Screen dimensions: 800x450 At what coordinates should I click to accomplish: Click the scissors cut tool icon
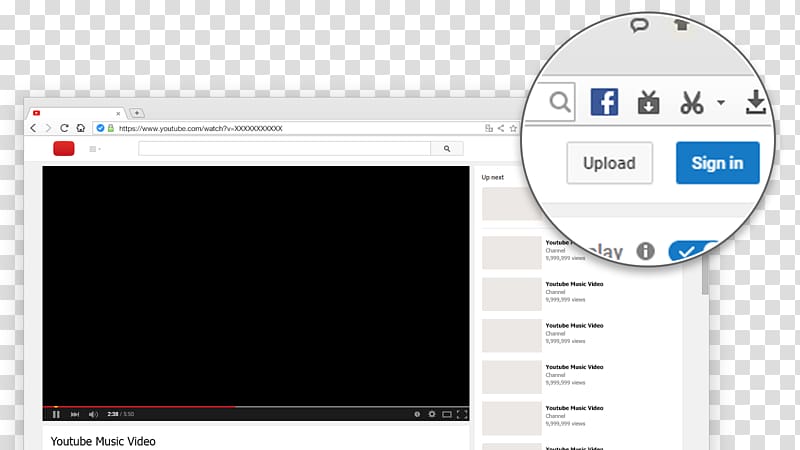[x=692, y=103]
